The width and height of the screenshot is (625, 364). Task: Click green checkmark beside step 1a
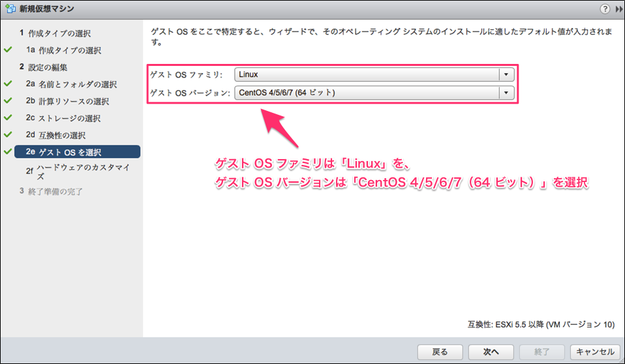pyautogui.click(x=8, y=50)
